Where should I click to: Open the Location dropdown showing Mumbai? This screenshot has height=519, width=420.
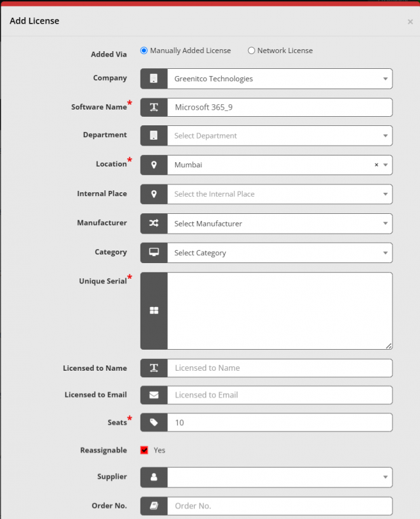click(280, 165)
